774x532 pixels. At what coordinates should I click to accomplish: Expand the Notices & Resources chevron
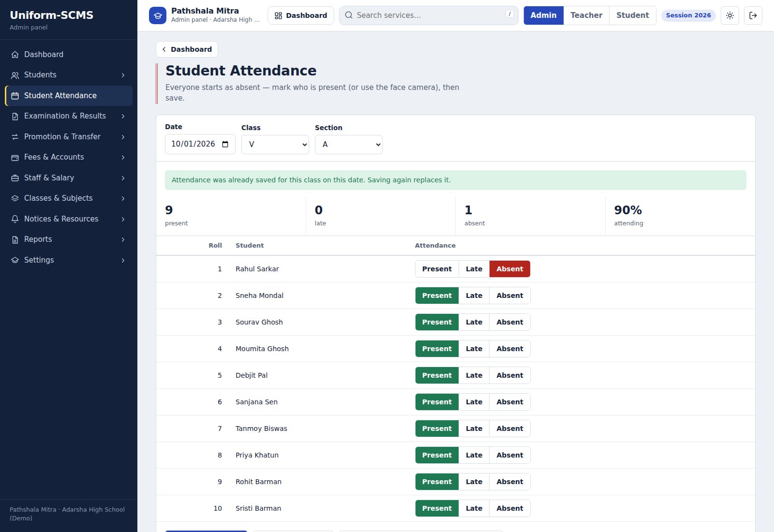pos(123,219)
